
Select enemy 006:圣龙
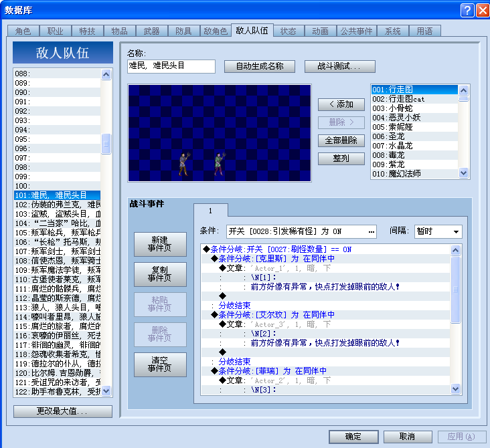coord(414,136)
